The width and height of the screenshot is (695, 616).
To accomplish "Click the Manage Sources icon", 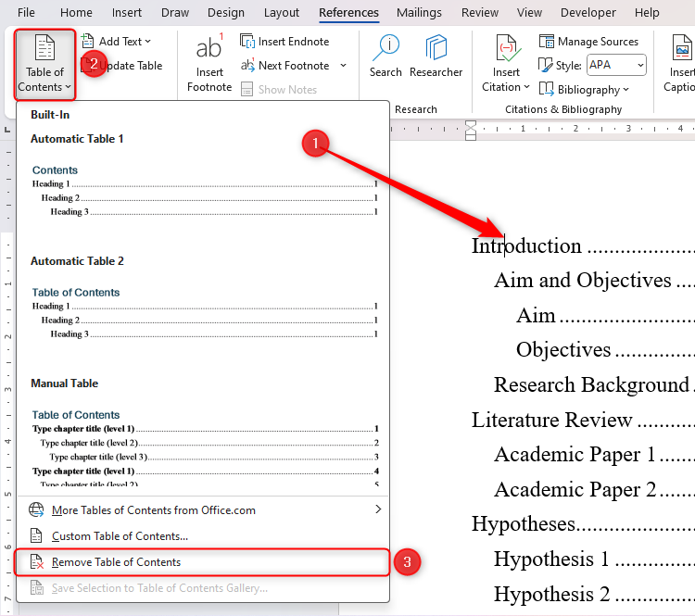I will [x=547, y=41].
